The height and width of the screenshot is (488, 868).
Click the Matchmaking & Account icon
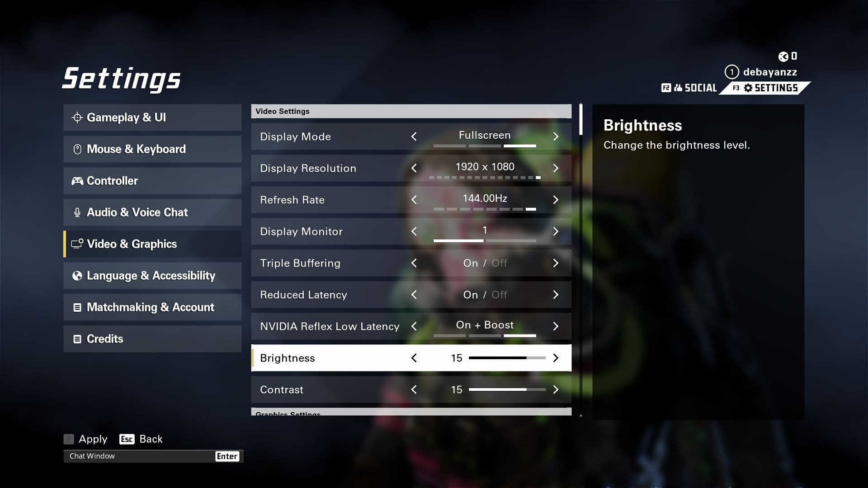(x=77, y=307)
